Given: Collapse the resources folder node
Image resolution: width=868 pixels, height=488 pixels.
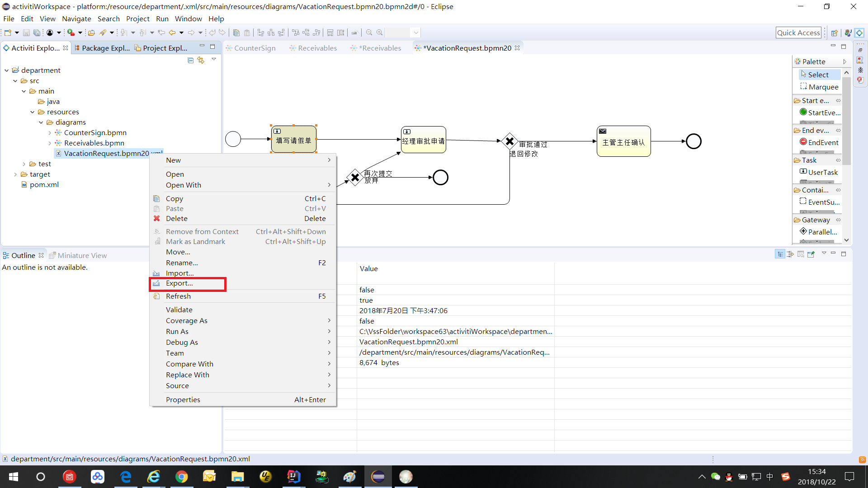Looking at the screenshot, I should 33,112.
